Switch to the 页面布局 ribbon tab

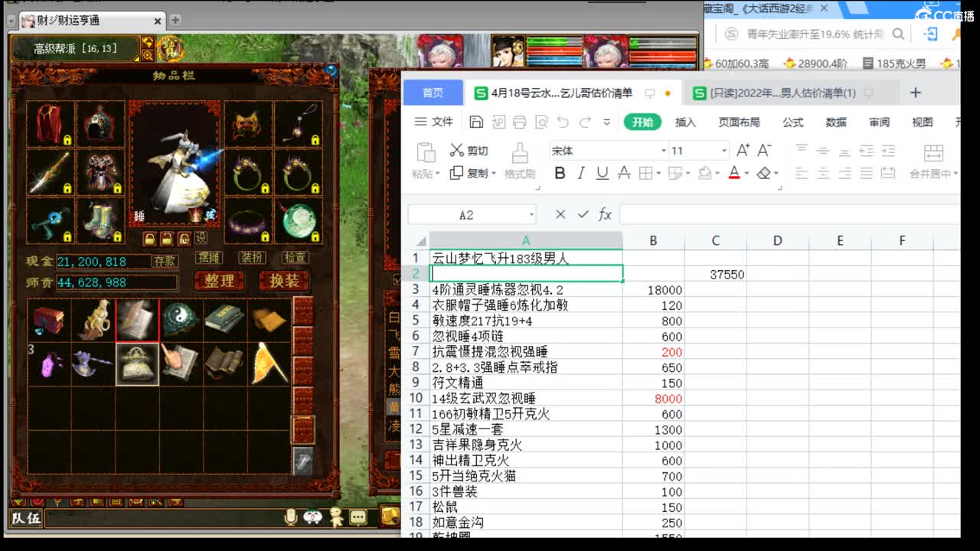point(739,122)
